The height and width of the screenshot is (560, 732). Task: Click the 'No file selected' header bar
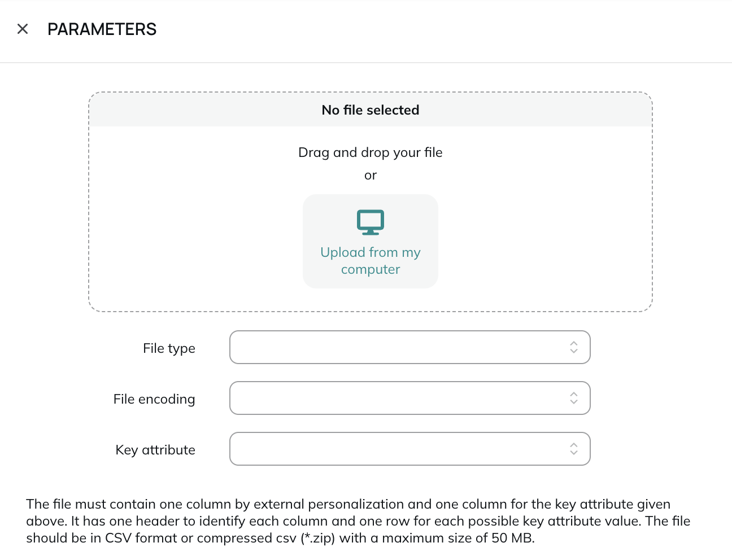point(371,110)
